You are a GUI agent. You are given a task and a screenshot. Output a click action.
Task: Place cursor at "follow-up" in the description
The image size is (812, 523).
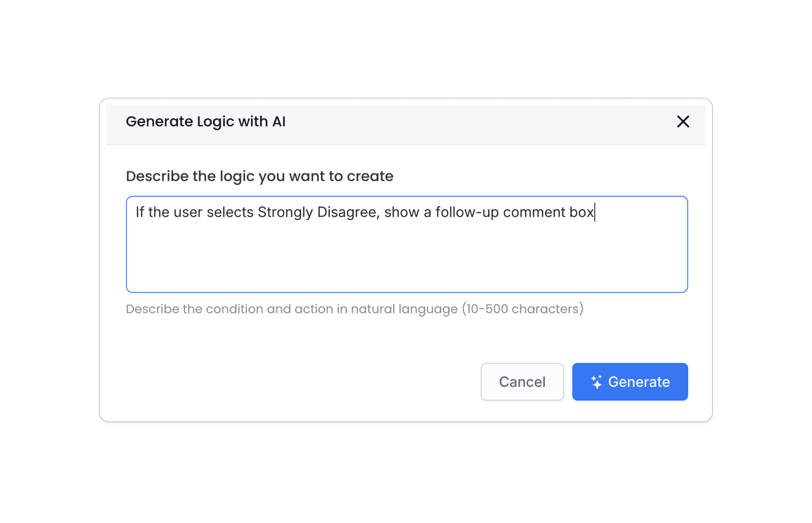click(x=467, y=212)
